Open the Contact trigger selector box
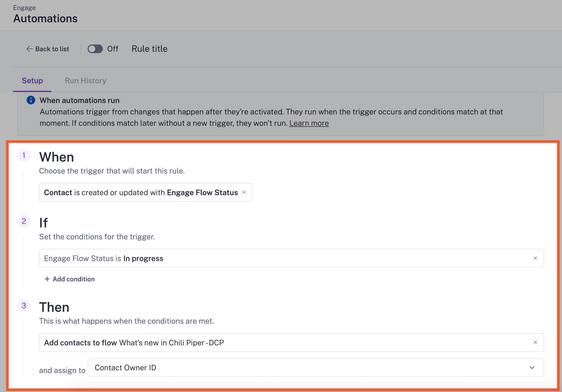Viewport: 562px width, 392px height. (x=141, y=192)
